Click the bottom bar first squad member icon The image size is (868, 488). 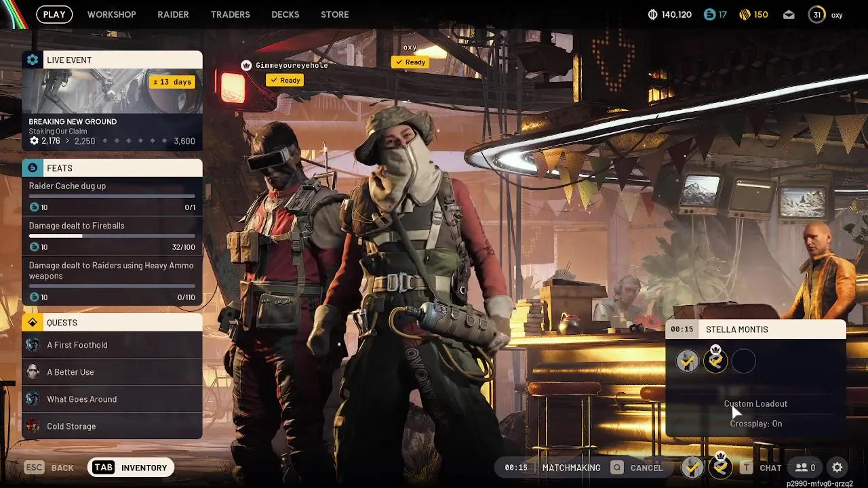pos(692,467)
